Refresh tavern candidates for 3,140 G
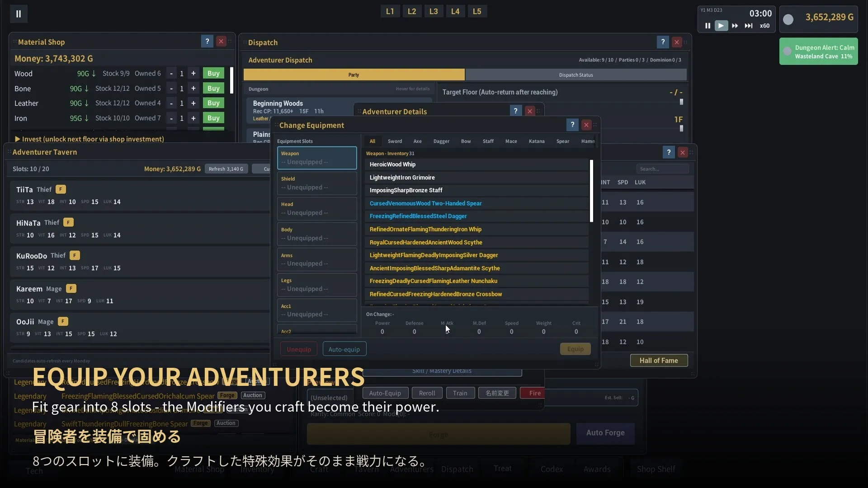Screen dimensions: 868x488 [226, 169]
